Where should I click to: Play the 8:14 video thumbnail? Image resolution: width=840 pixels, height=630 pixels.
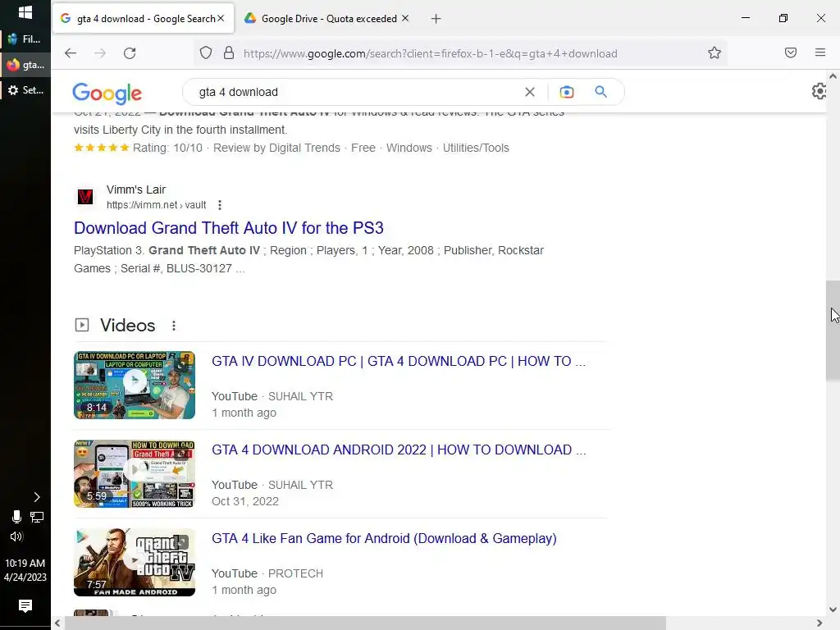pyautogui.click(x=135, y=386)
